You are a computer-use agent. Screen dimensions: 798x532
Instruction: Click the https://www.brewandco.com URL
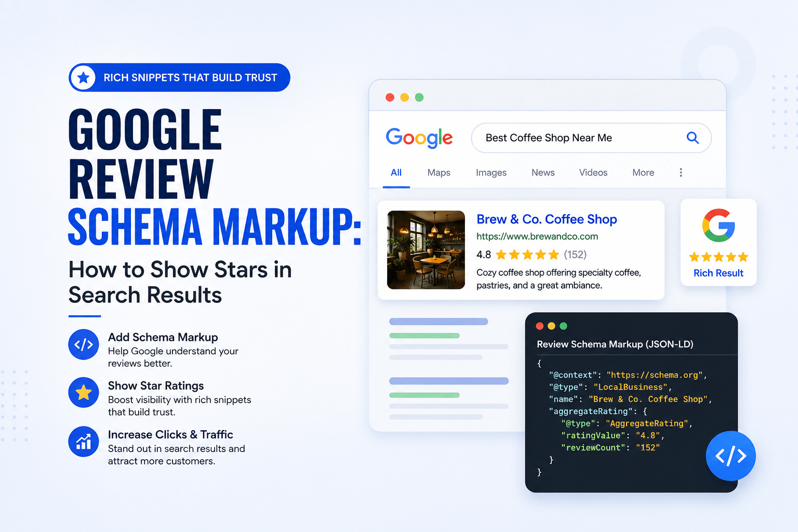pos(537,236)
